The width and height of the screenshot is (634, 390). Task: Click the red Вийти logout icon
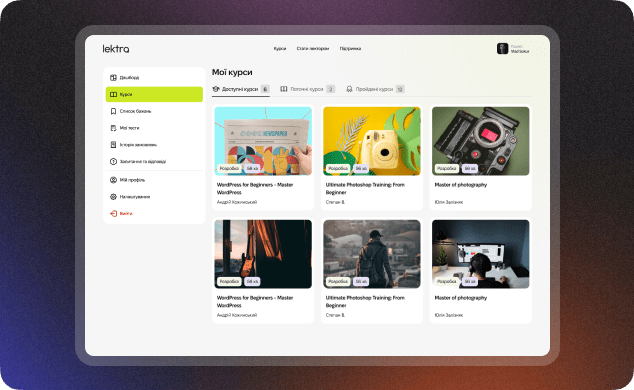coord(113,213)
